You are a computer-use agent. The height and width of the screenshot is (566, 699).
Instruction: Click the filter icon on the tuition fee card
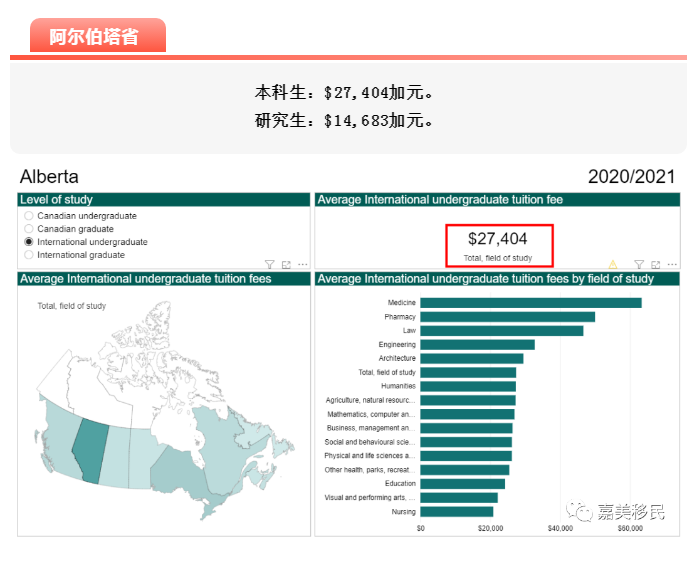click(639, 265)
